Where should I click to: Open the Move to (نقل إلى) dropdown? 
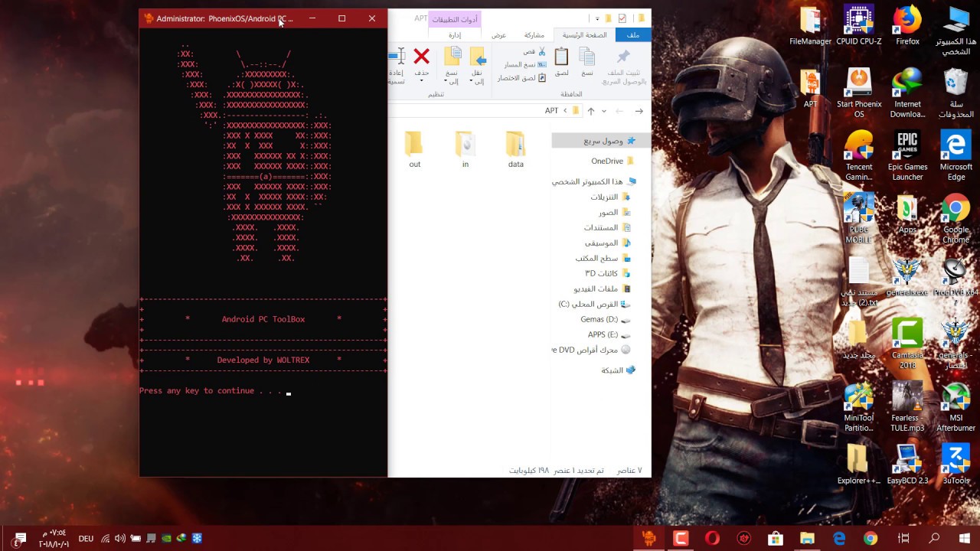478,77
